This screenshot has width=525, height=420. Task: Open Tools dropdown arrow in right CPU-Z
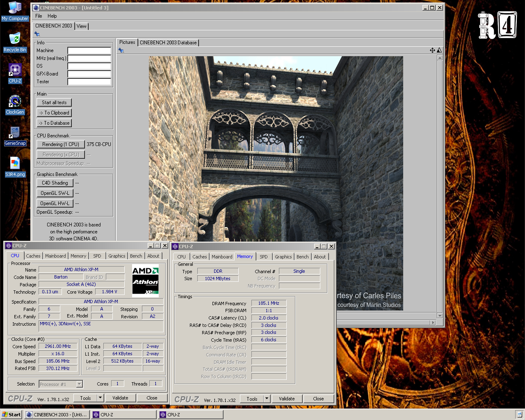(x=267, y=399)
